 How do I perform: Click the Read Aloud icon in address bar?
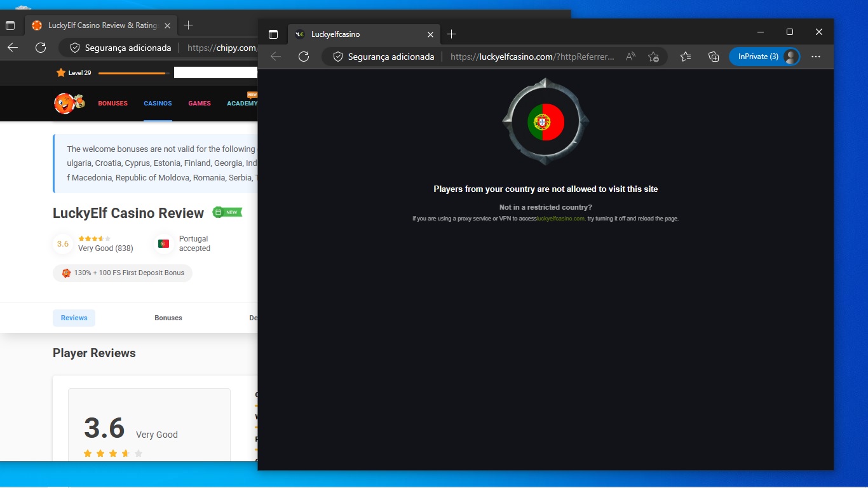[630, 57]
